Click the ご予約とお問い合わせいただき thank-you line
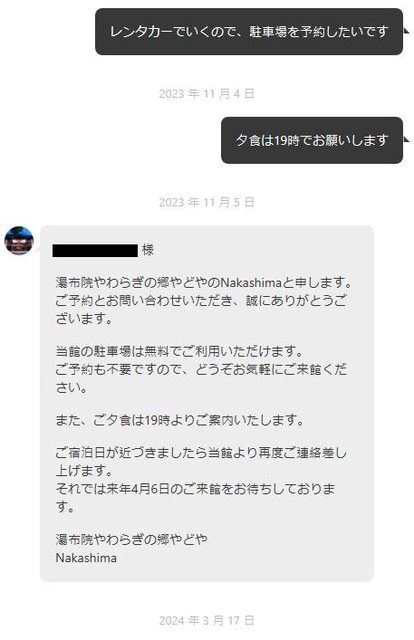The height and width of the screenshot is (640, 414). (x=201, y=301)
